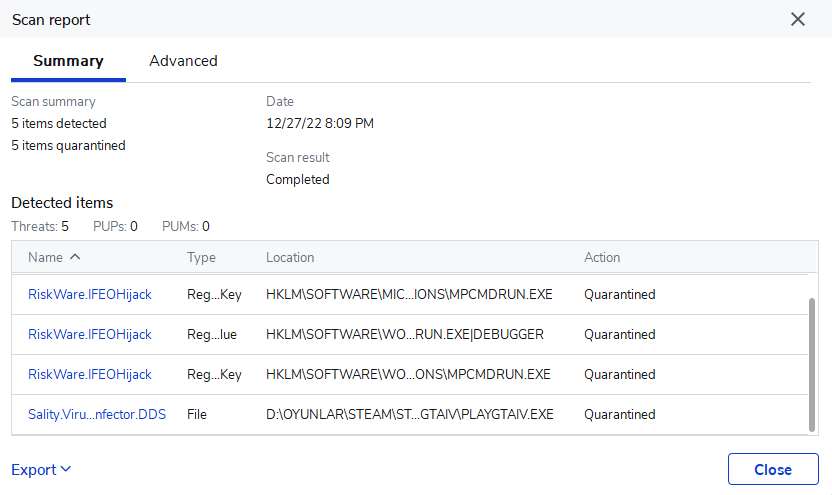Open RiskWare.IFEOHijack link for the DEBUGGER value
Image resolution: width=832 pixels, height=495 pixels.
[90, 334]
